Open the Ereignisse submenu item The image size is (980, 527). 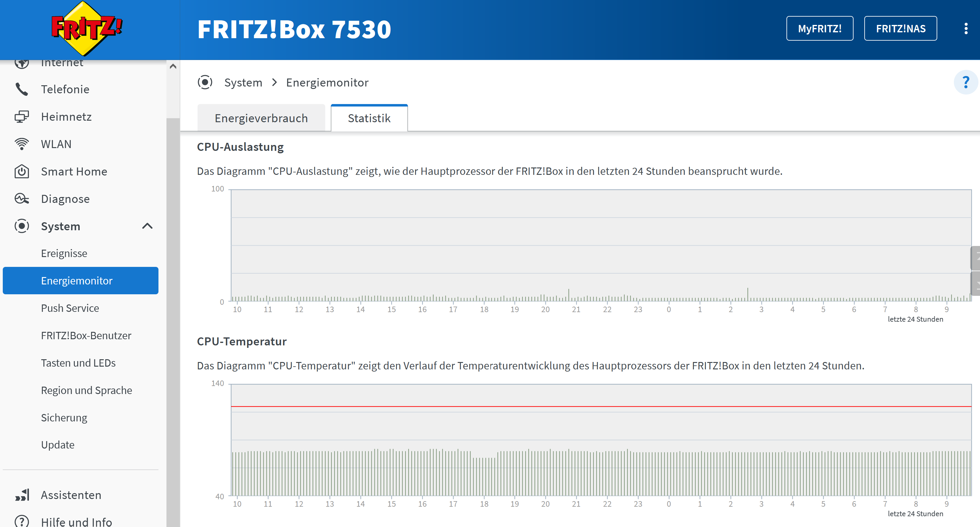tap(64, 253)
